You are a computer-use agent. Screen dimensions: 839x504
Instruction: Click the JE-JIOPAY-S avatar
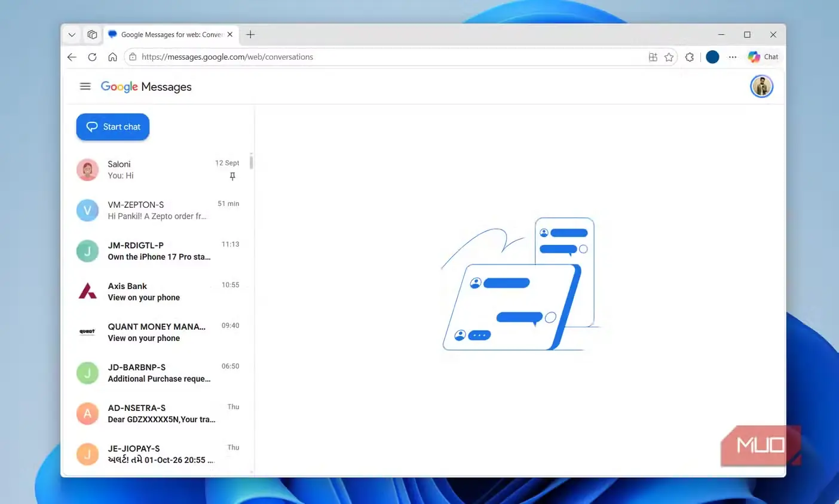pyautogui.click(x=88, y=454)
